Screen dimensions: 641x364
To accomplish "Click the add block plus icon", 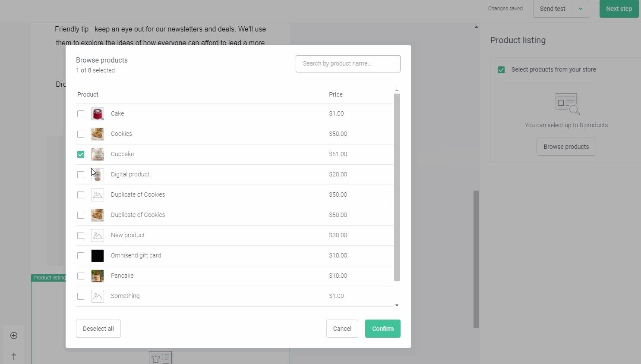I will click(14, 336).
